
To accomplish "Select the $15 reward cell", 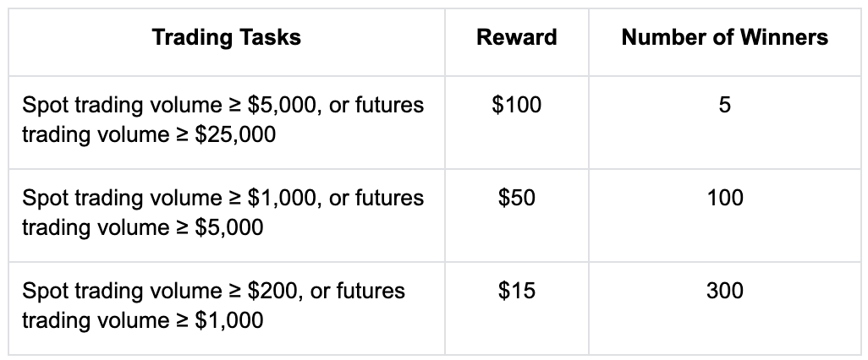I will pos(517,291).
